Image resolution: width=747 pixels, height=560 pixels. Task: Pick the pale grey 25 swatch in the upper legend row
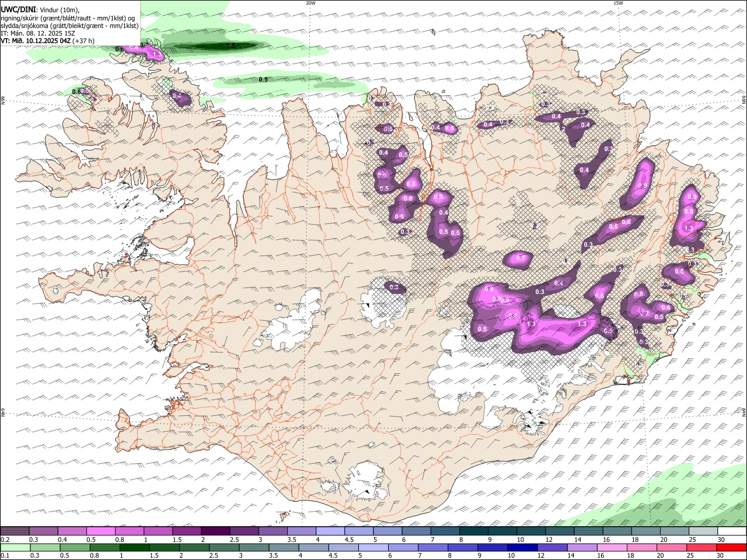point(703,531)
